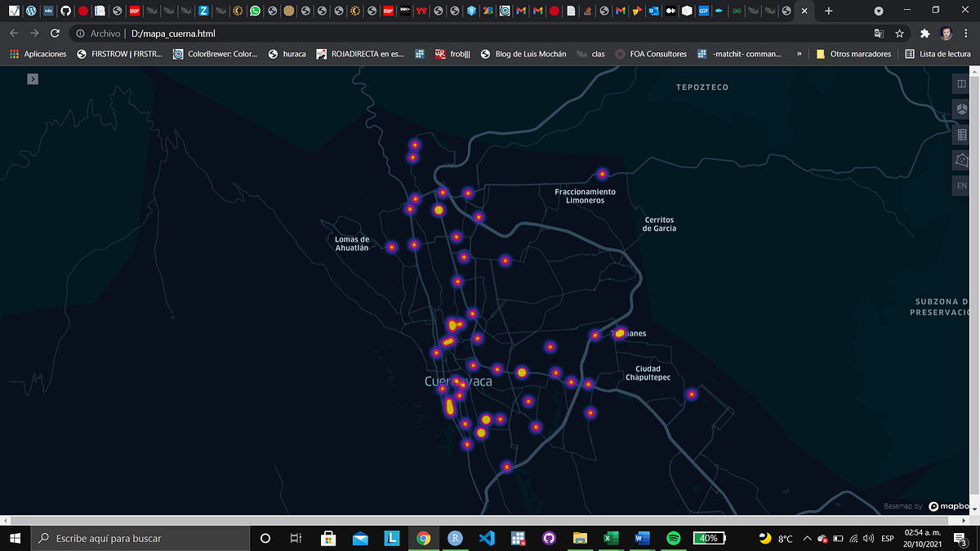980x551 pixels.
Task: Show the map legend panel
Action: 960,135
